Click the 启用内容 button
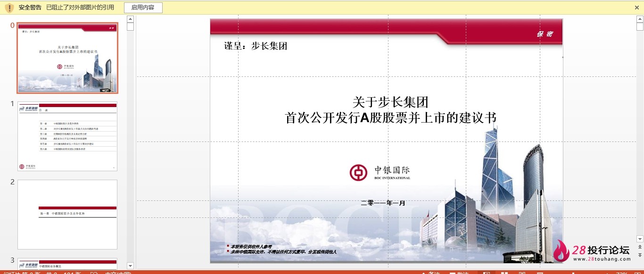The image size is (644, 274). pyautogui.click(x=143, y=8)
